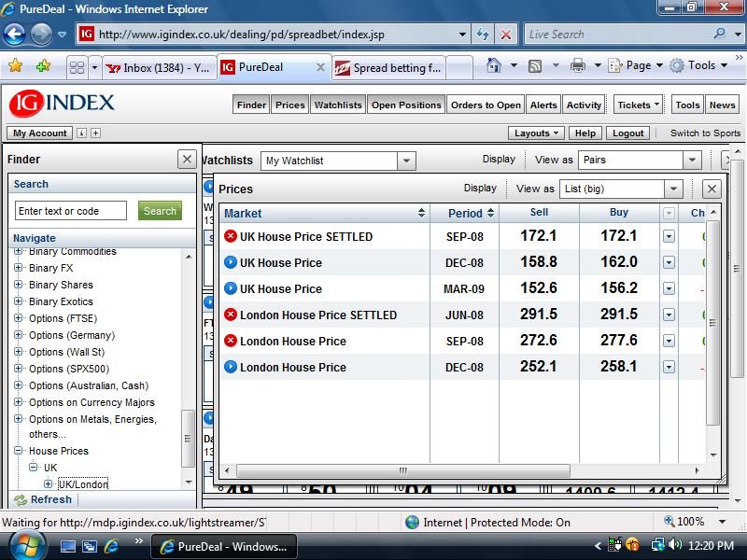
Task: Click the green Search button
Action: click(x=160, y=211)
